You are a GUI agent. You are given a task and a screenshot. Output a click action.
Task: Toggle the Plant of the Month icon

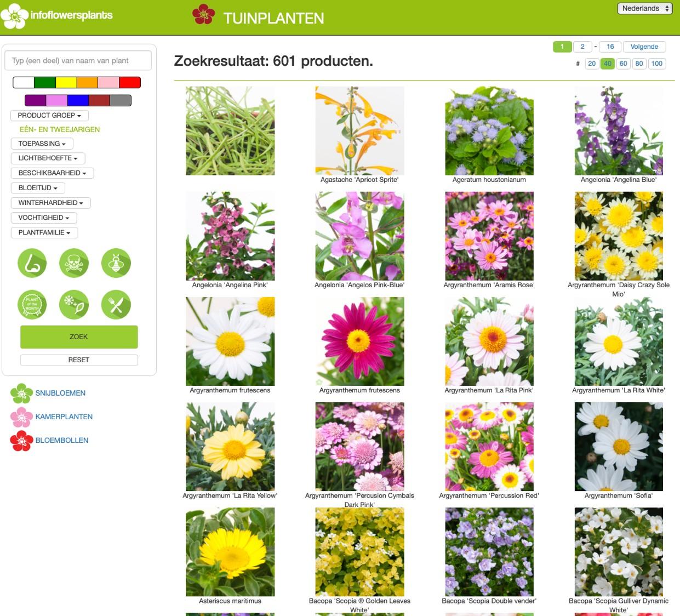coord(32,305)
